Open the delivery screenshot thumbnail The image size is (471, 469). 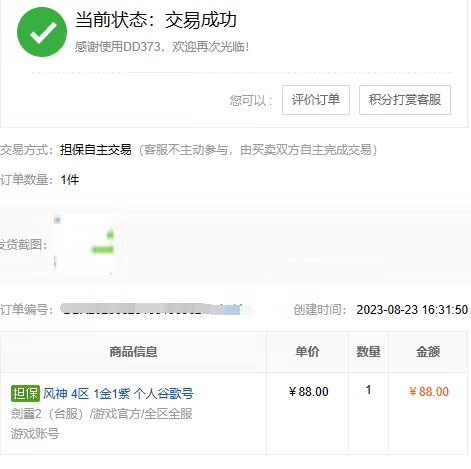point(84,245)
